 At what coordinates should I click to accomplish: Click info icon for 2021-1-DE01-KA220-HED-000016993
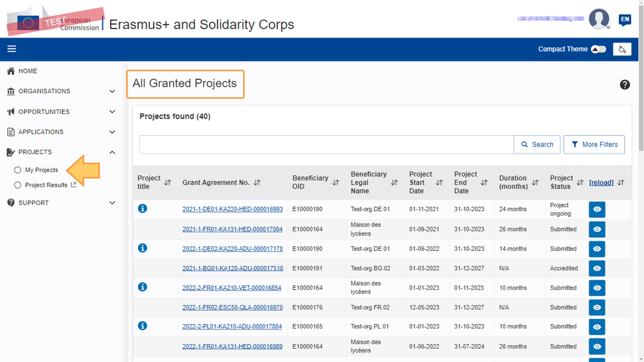pos(142,208)
